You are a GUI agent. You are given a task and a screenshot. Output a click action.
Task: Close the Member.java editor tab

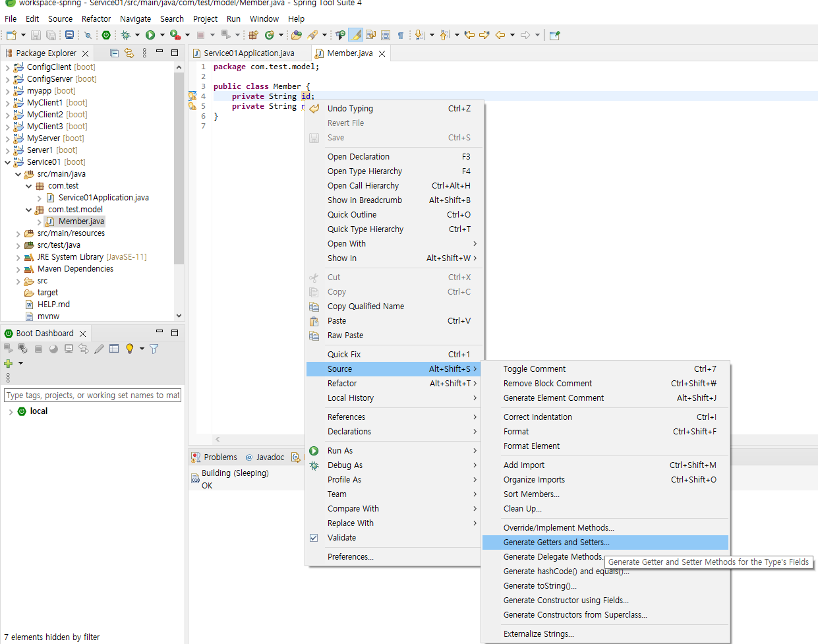[x=382, y=53]
